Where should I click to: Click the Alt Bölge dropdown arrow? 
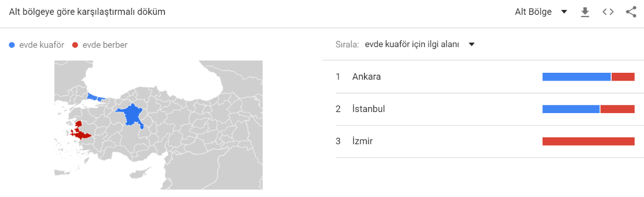tap(564, 12)
